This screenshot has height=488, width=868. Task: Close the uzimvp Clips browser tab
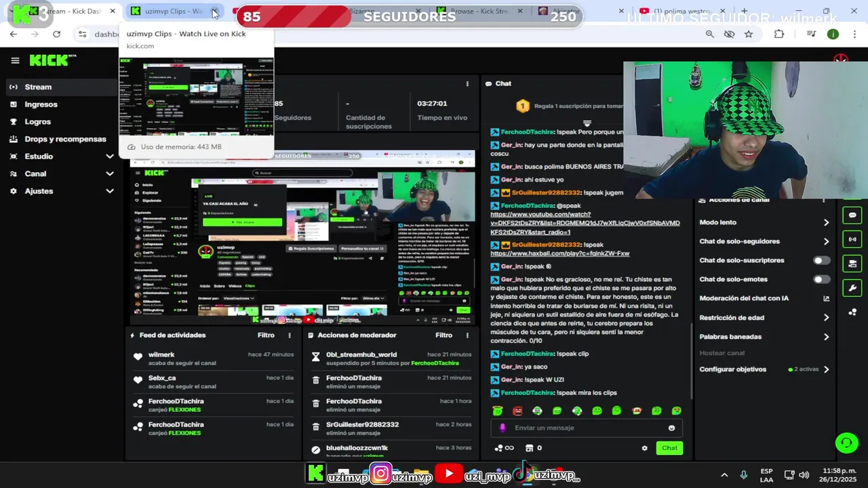[x=214, y=12]
